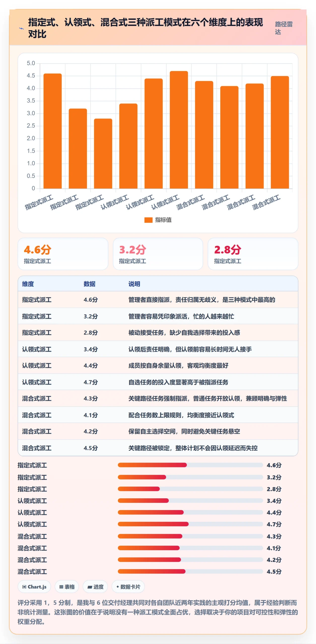Select the row 自选任务的投入度显著高于被指派任务
The width and height of the screenshot is (316, 644).
[x=158, y=382]
